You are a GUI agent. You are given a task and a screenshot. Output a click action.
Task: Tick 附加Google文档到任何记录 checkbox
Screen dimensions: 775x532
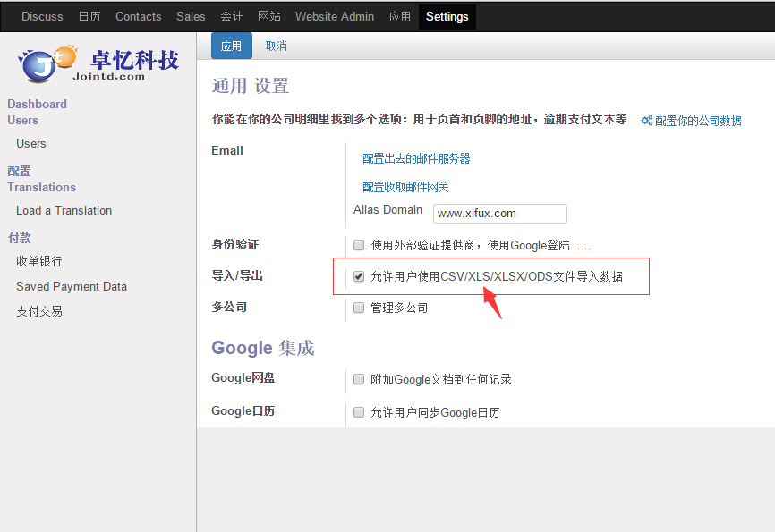click(x=359, y=379)
